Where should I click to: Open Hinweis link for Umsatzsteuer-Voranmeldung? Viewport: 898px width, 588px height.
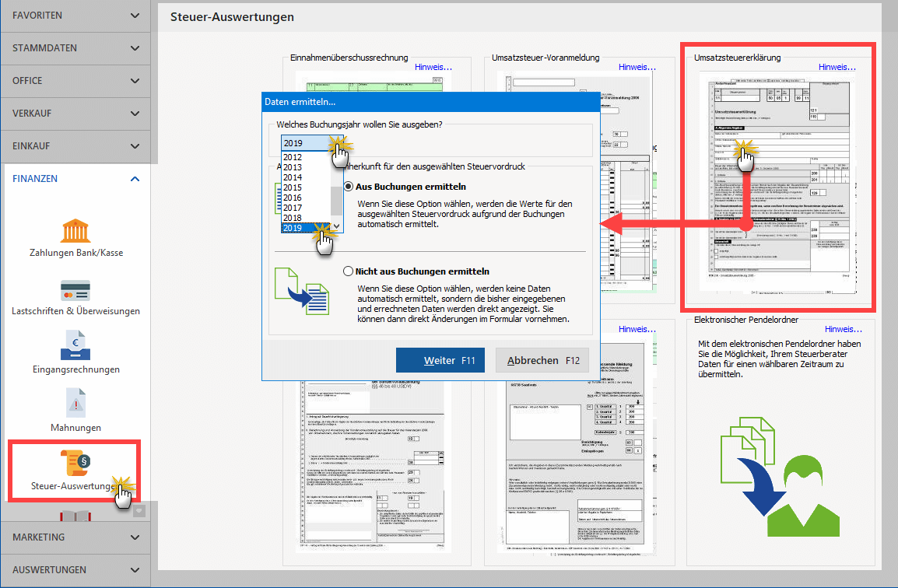[x=637, y=67]
